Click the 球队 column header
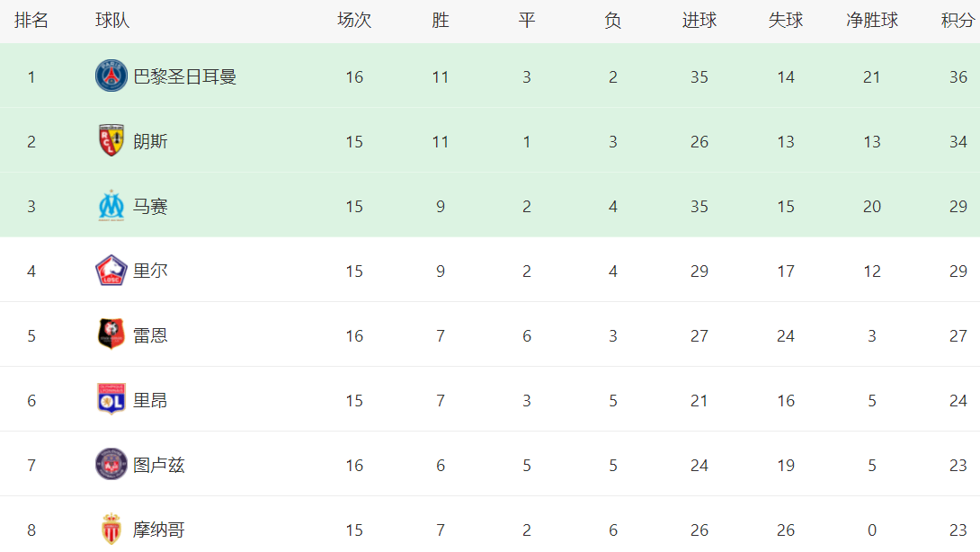The image size is (980, 552). click(x=112, y=21)
